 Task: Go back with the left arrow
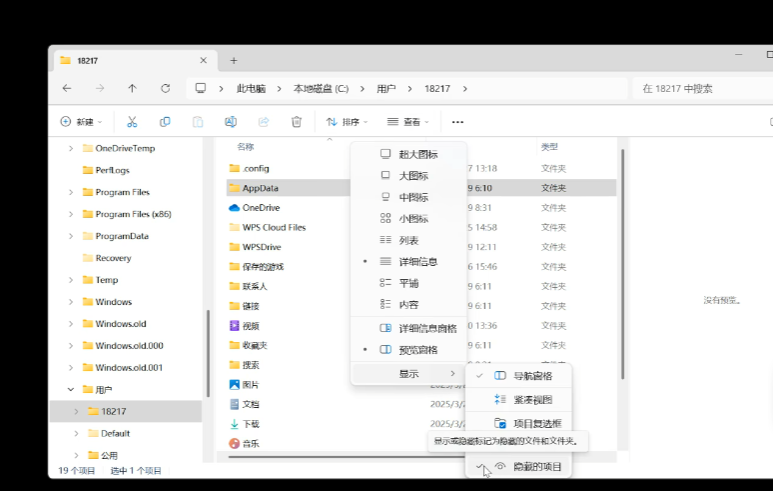pos(67,88)
